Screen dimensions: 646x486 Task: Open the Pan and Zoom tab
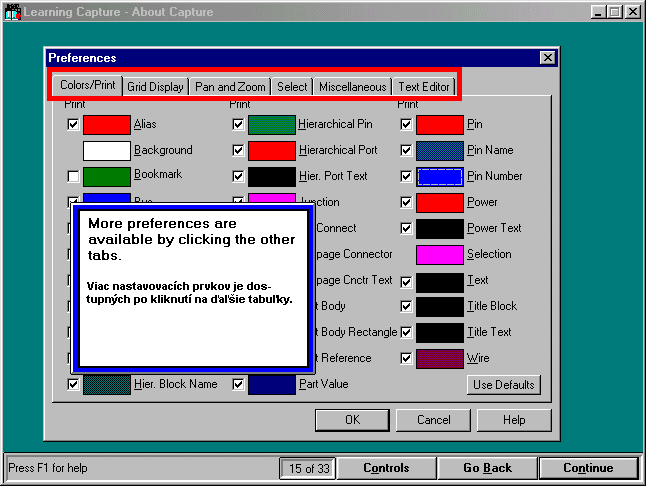pyautogui.click(x=230, y=87)
